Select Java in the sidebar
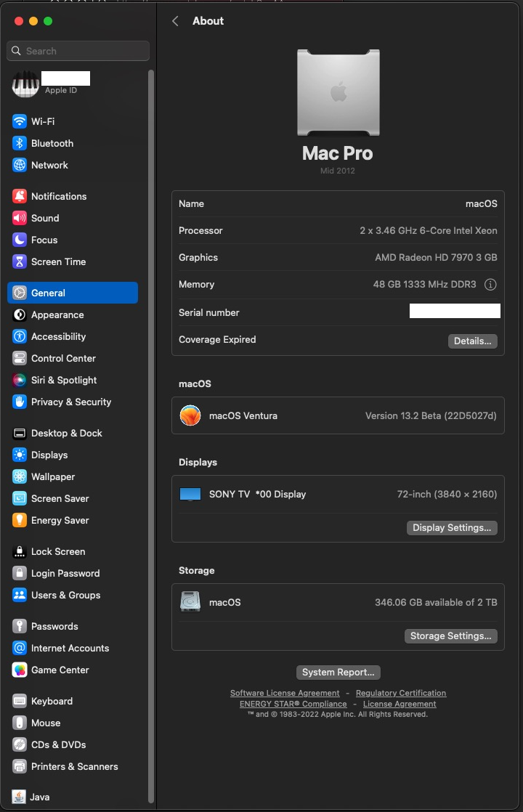523x812 pixels. [73, 797]
